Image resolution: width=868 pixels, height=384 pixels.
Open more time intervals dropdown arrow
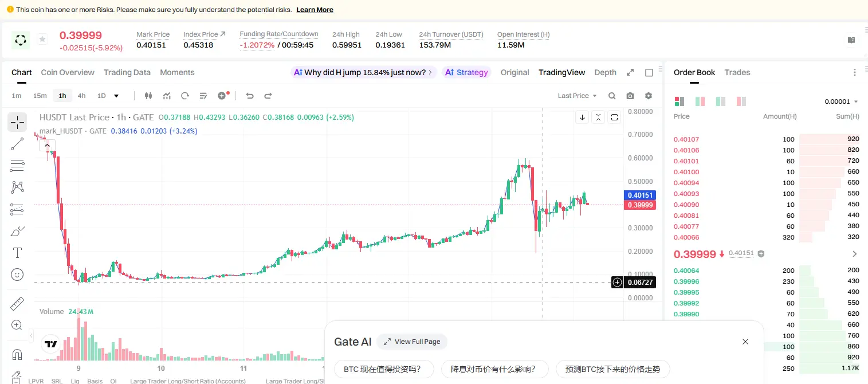coord(117,96)
